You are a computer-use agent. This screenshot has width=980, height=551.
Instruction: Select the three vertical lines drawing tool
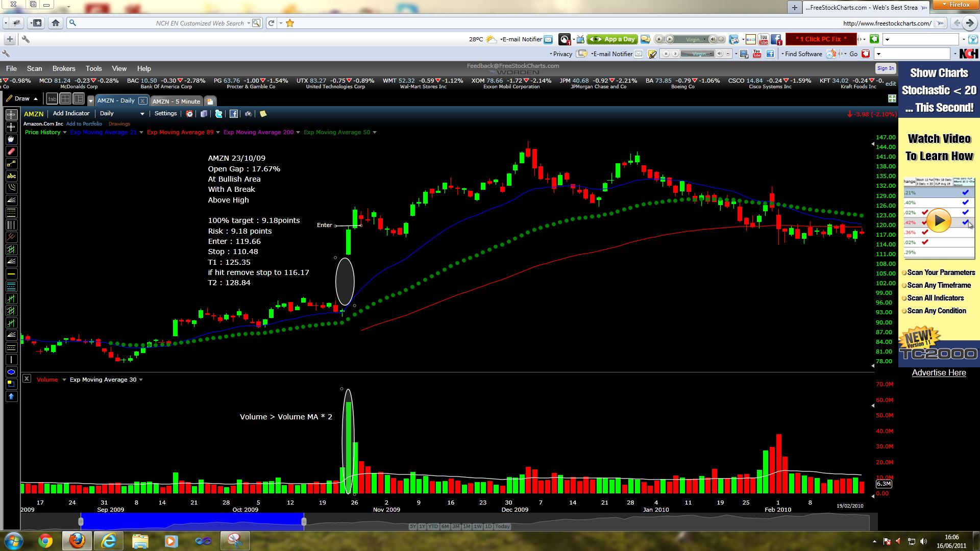point(11,225)
